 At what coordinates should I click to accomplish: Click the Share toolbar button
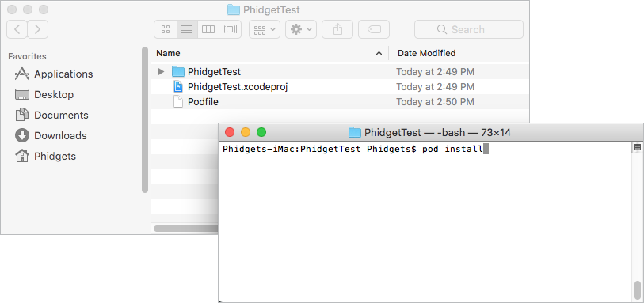pos(337,29)
